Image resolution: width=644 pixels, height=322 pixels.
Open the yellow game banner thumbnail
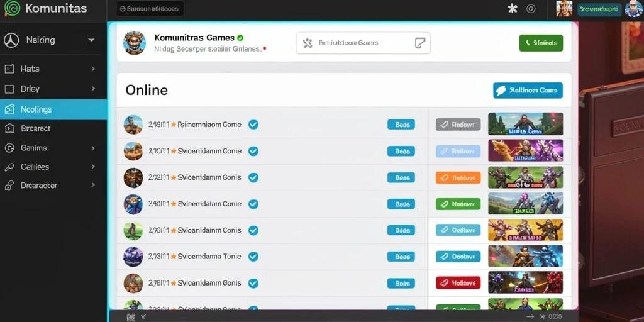(525, 230)
